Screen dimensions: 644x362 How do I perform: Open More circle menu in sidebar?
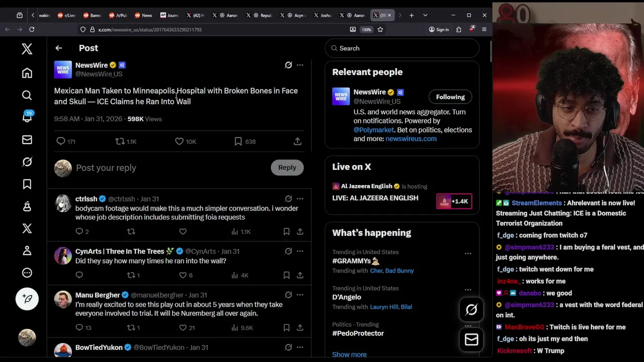click(x=27, y=273)
